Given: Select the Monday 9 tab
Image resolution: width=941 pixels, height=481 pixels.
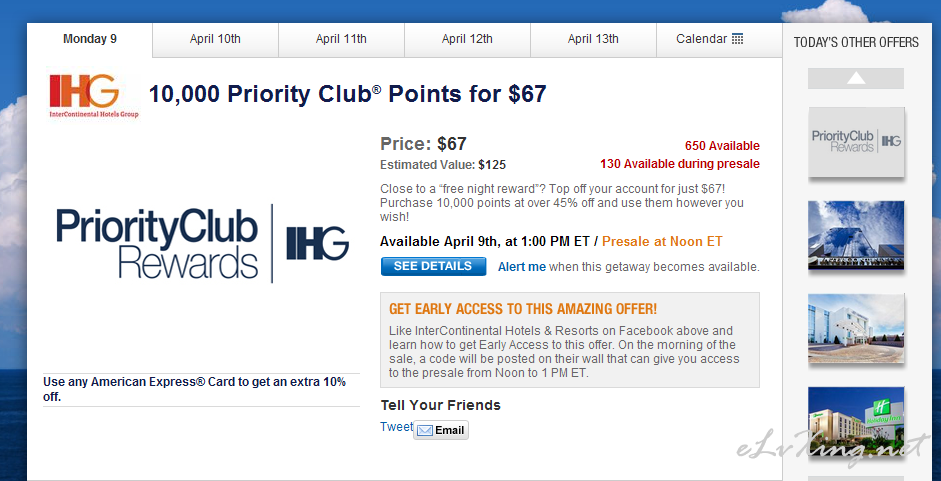Looking at the screenshot, I should (90, 40).
